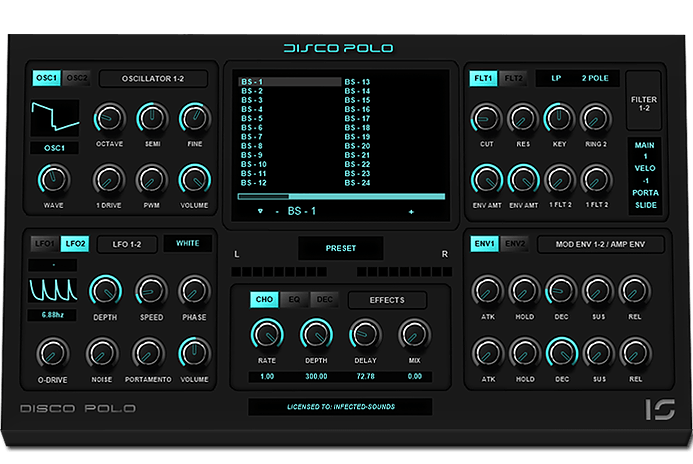Switch to oscillator OSC2

coord(78,78)
